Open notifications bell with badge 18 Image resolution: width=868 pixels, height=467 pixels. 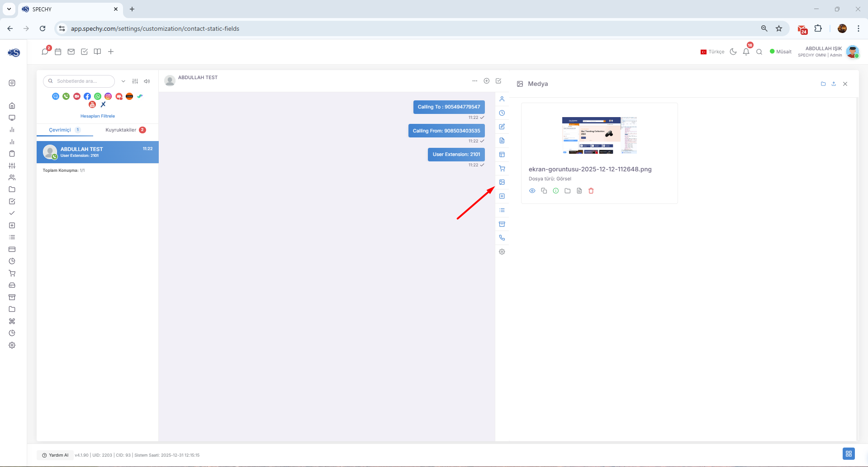pos(746,52)
